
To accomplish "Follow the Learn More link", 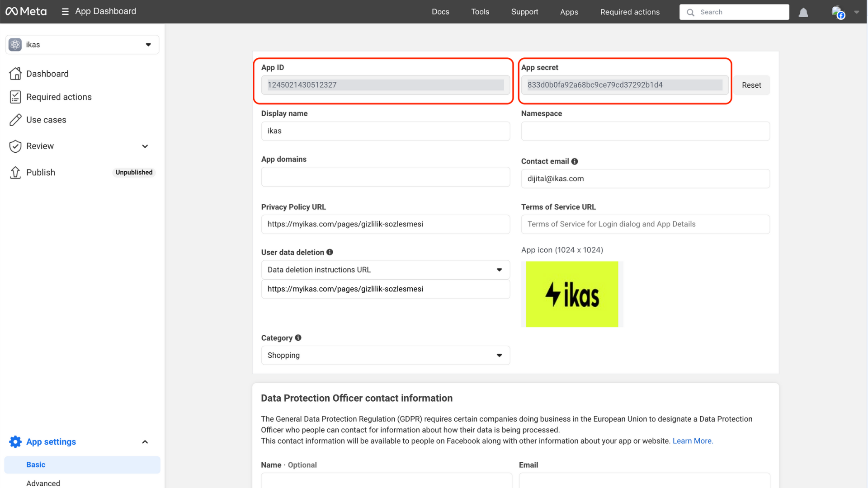I will click(693, 441).
